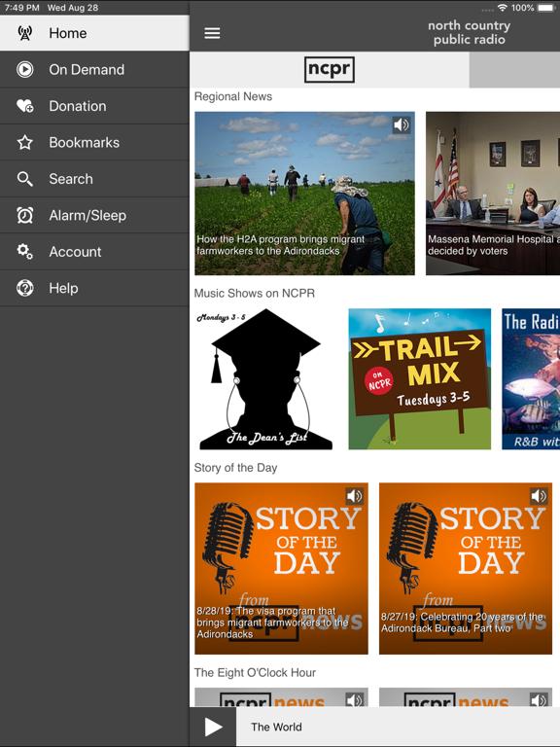Tap the radio tower Home icon

[24, 33]
